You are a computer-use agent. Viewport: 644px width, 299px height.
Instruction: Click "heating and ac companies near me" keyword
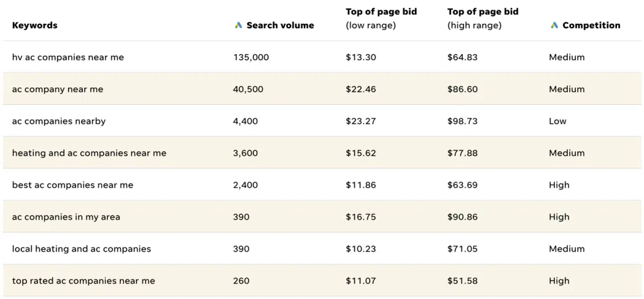click(x=89, y=153)
